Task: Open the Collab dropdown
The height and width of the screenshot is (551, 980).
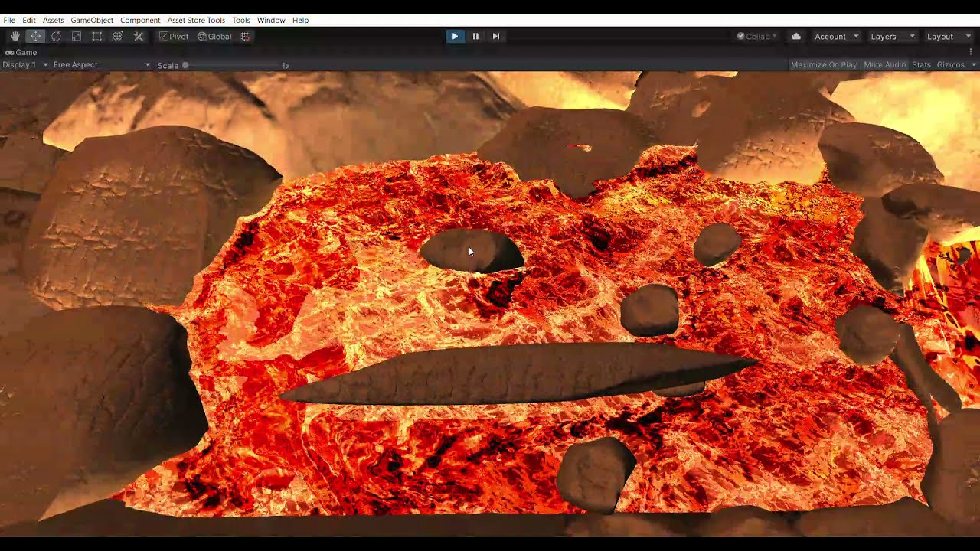Action: point(756,36)
